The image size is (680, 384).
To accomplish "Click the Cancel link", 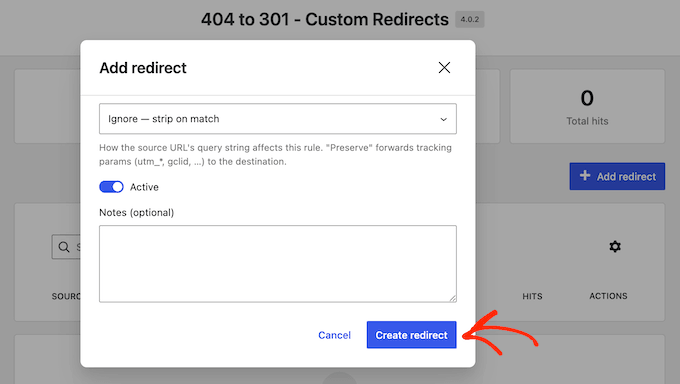I will coord(334,335).
